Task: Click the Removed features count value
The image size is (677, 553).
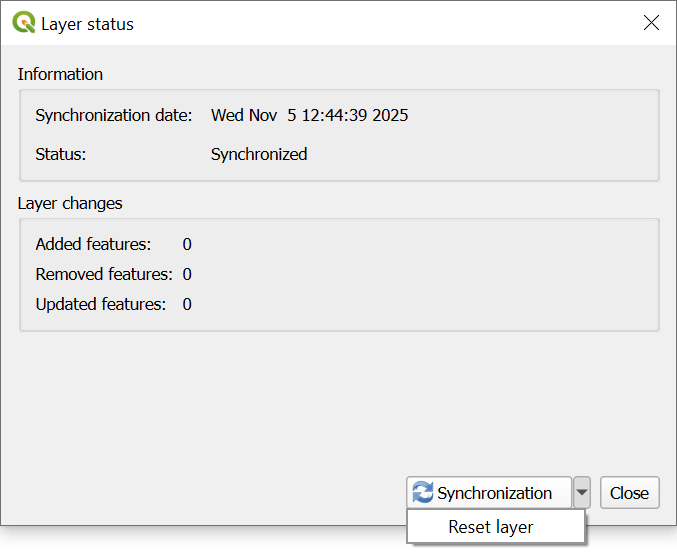Action: (187, 274)
